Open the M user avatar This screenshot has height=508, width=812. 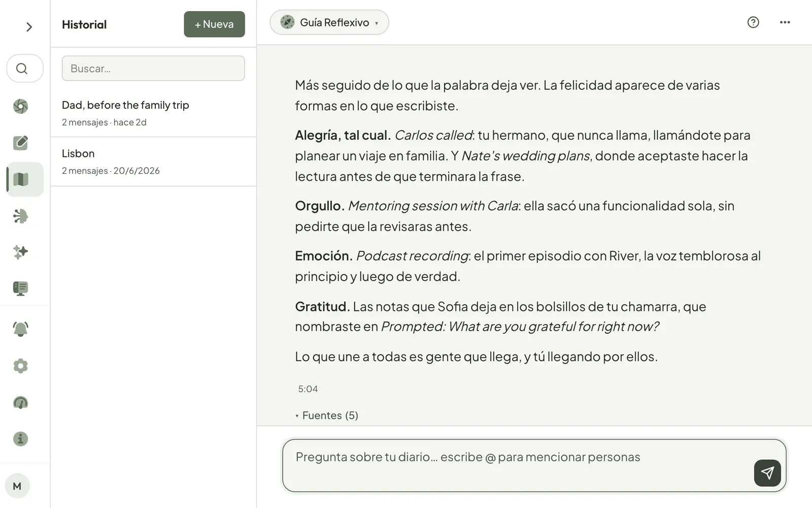17,486
